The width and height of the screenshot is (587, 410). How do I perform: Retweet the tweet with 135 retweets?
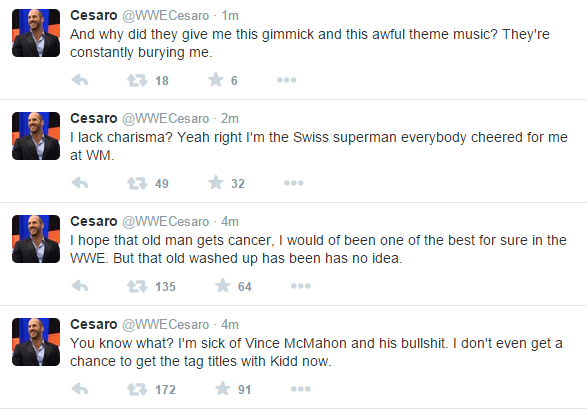coord(137,286)
